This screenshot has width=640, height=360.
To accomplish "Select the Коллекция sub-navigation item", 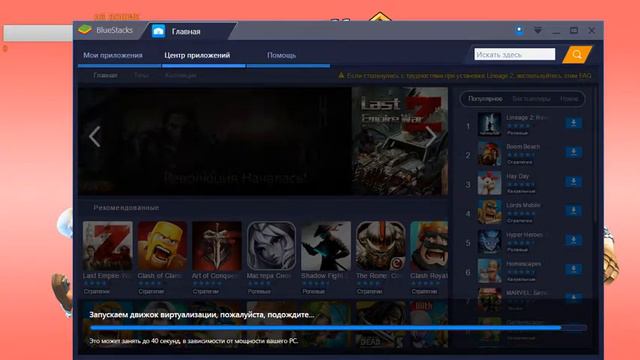I will pos(180,75).
